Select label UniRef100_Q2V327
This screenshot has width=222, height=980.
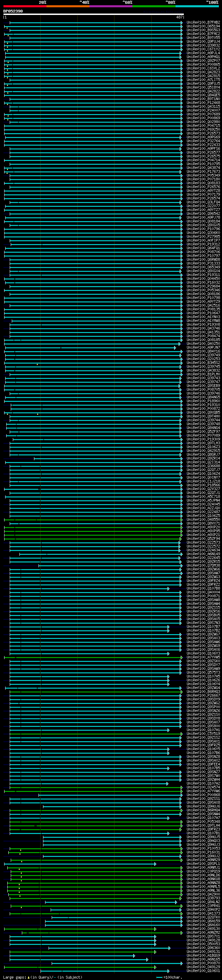pyautogui.click(x=203, y=489)
